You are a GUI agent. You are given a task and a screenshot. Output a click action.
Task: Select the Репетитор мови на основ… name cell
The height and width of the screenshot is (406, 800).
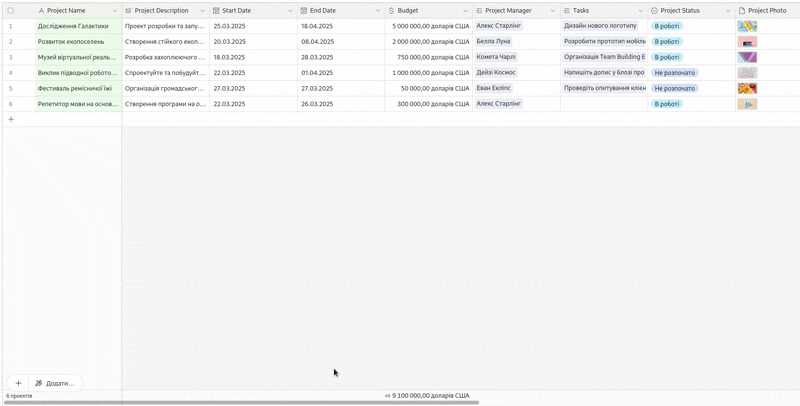[78, 104]
